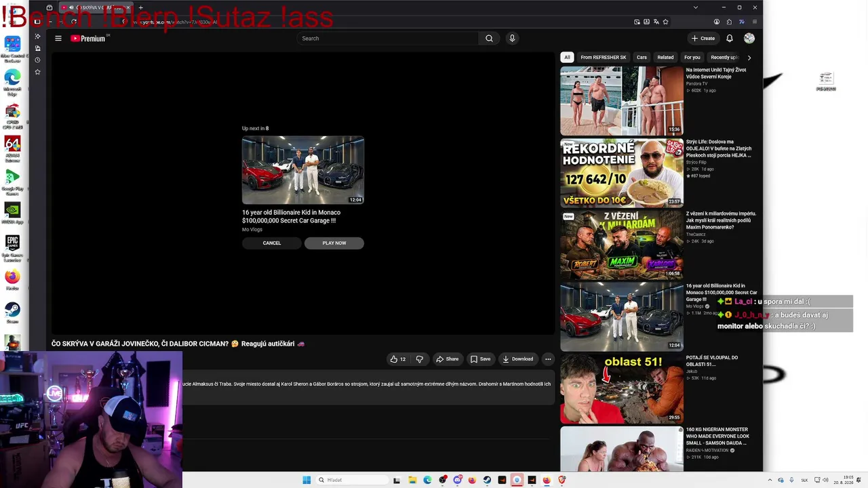Open Rekordné Hodnotenie video thumbnail
Viewport: 868px width, 488px height.
[x=622, y=173]
